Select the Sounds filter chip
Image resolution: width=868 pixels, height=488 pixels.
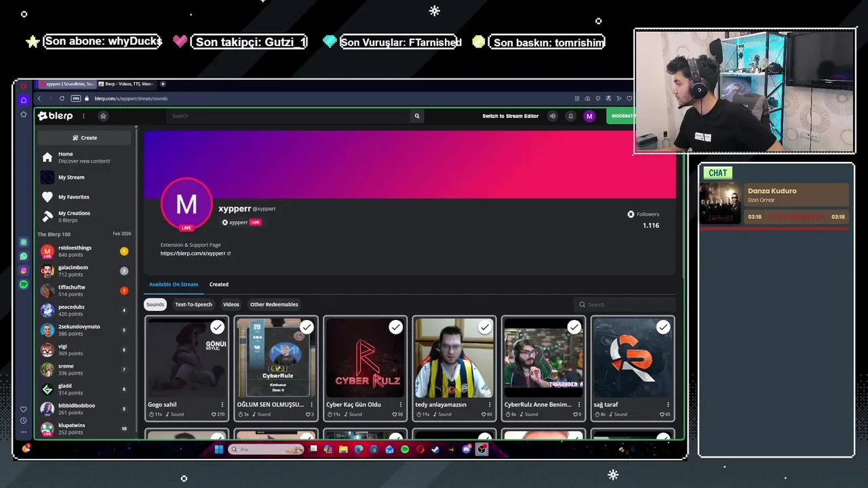tap(155, 304)
